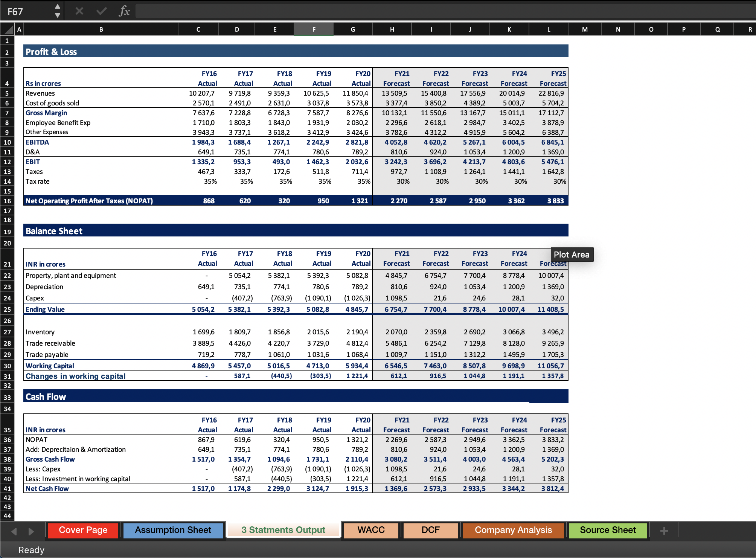Select the 3 Statments Output tab
Image resolution: width=756 pixels, height=558 pixels.
click(283, 530)
